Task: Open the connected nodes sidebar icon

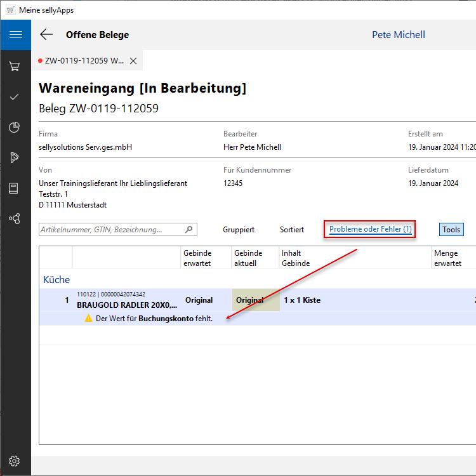Action: pyautogui.click(x=15, y=218)
